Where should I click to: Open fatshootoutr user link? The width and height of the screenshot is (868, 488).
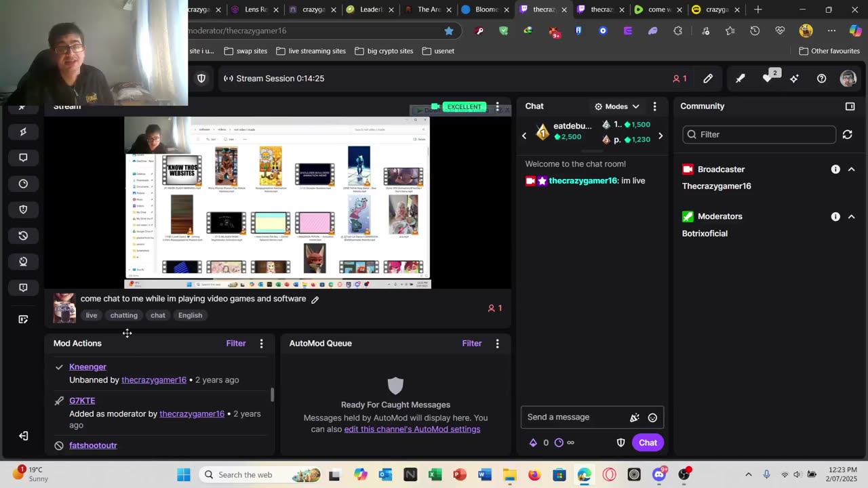point(93,445)
